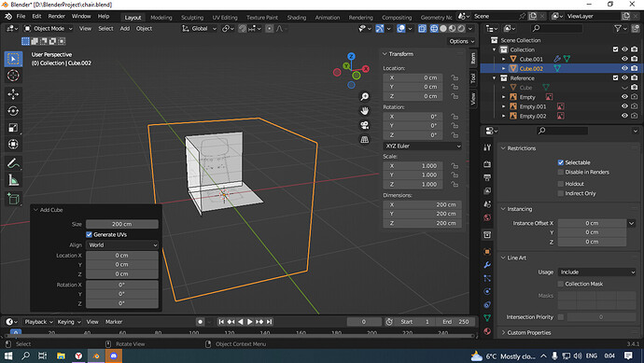This screenshot has width=644, height=363.
Task: Pick the Measure tool
Action: 13,180
